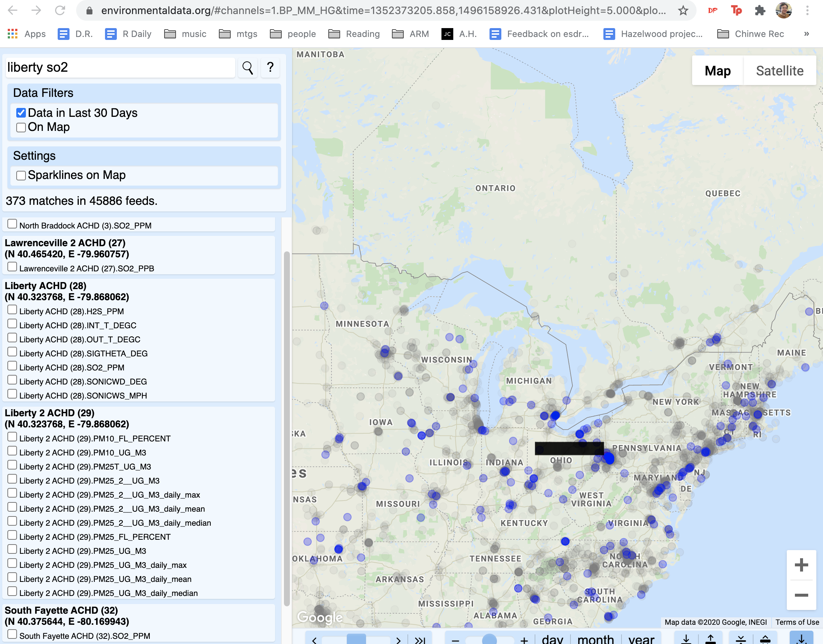Check Liberty 2 ACHD (29).PM25_UG_M3 channel
Image resolution: width=823 pixels, height=644 pixels.
[12, 549]
